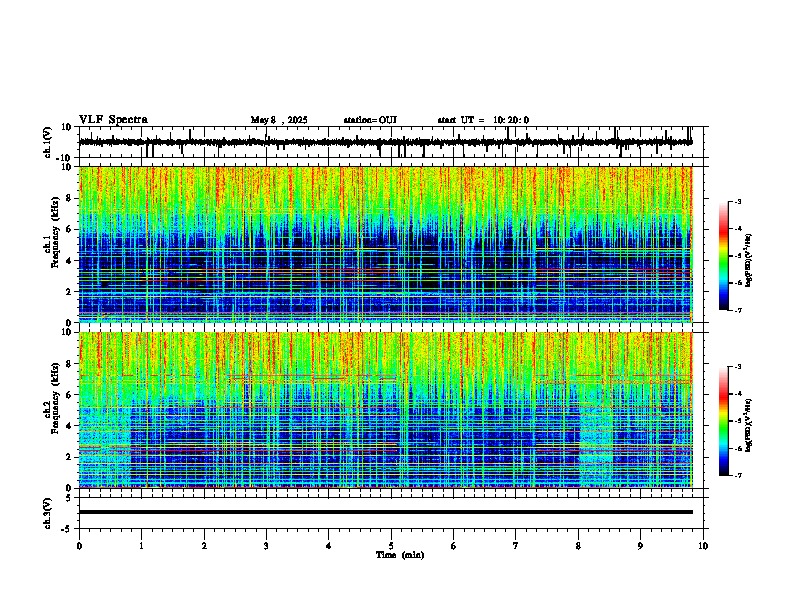This screenshot has width=792, height=612.
Task: Click the "ch.1(V)" vertical axis label
Action: coord(48,142)
